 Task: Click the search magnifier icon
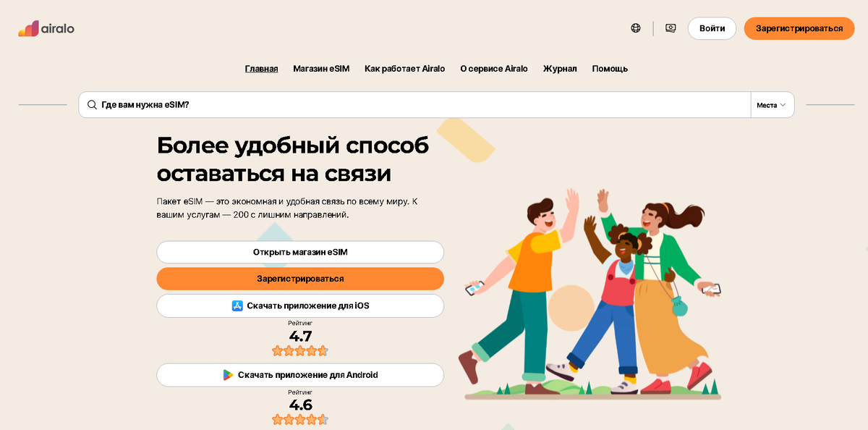point(92,105)
